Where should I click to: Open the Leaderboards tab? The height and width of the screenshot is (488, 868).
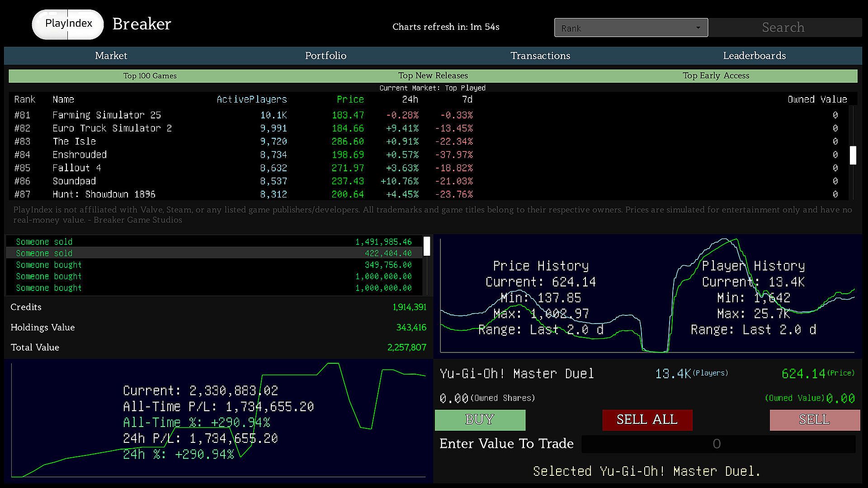754,56
